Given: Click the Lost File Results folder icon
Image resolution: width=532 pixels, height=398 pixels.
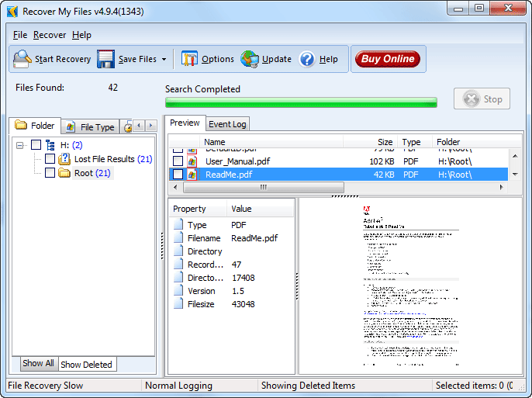Looking at the screenshot, I should (64, 159).
